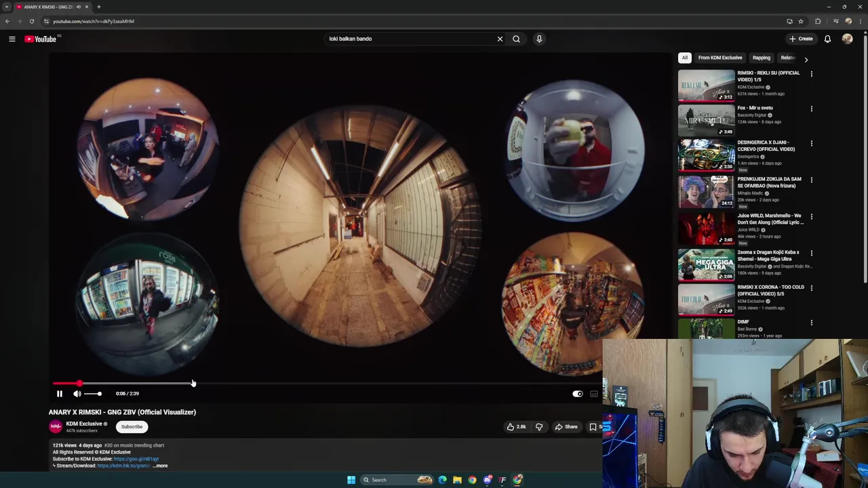Click the taskbar Search box

pos(397,480)
